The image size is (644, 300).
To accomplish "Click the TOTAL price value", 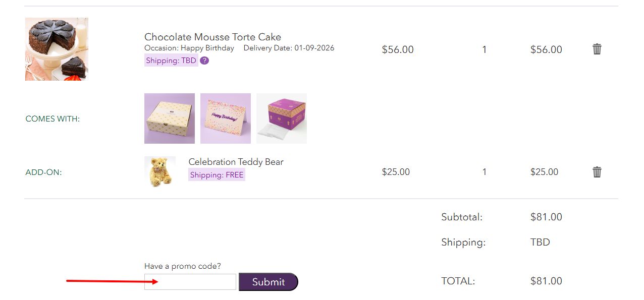I will coord(546,281).
